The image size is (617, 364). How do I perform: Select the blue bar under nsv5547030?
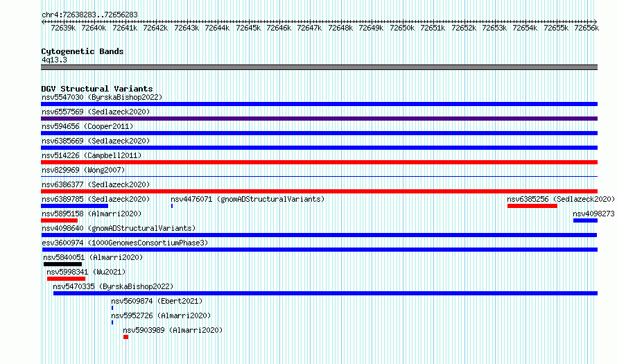[x=319, y=104]
